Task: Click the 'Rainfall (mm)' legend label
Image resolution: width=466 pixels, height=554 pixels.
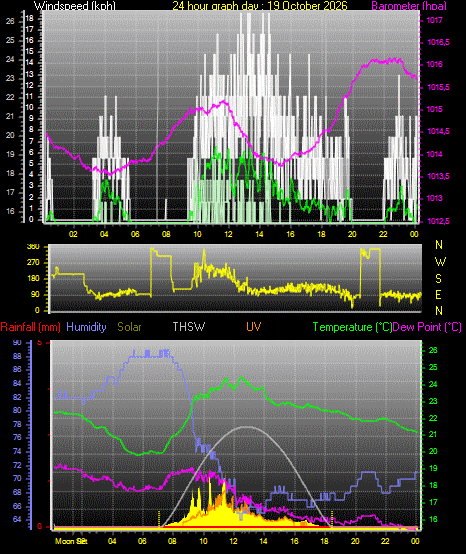Action: 30,327
